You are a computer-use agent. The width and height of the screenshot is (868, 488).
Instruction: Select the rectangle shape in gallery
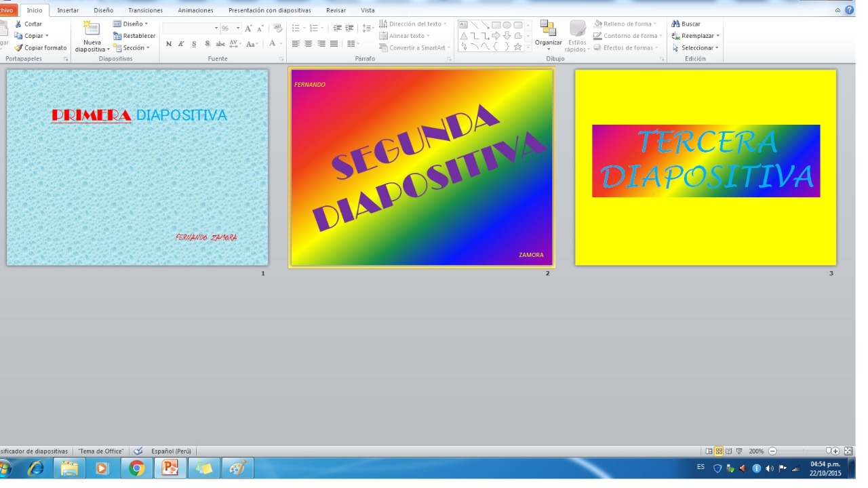(x=496, y=25)
